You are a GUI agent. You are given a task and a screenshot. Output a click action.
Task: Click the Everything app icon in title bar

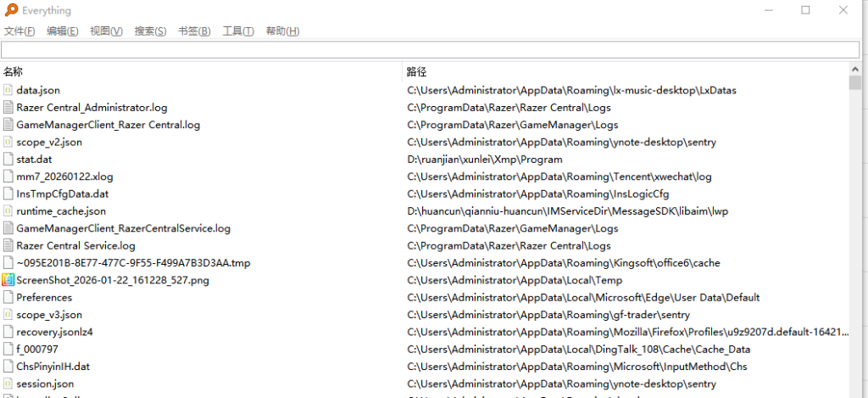(9, 10)
